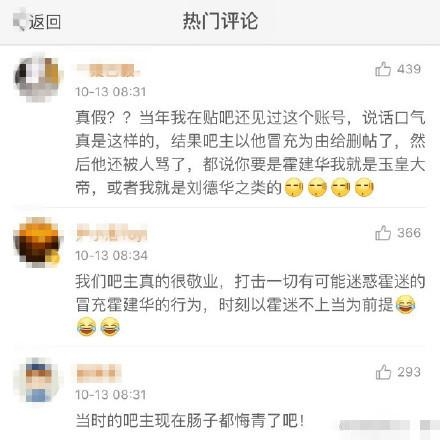Open the first commenter's blurred username

pos(109,70)
